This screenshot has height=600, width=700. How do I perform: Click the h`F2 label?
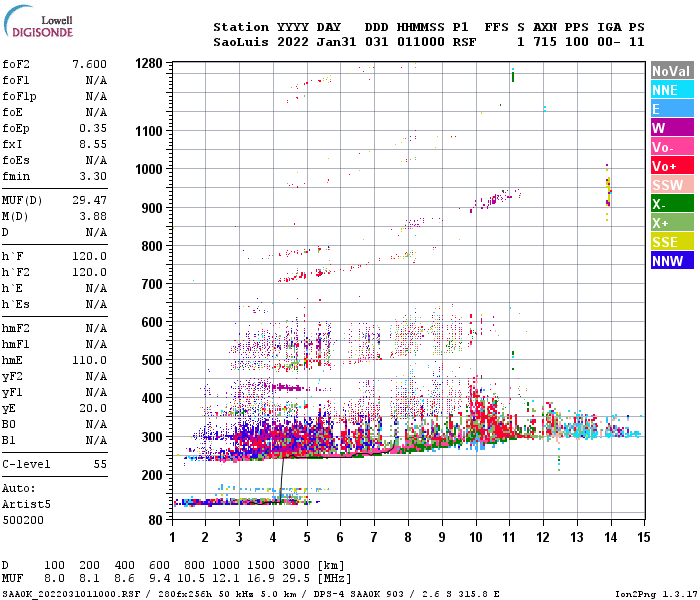16,272
